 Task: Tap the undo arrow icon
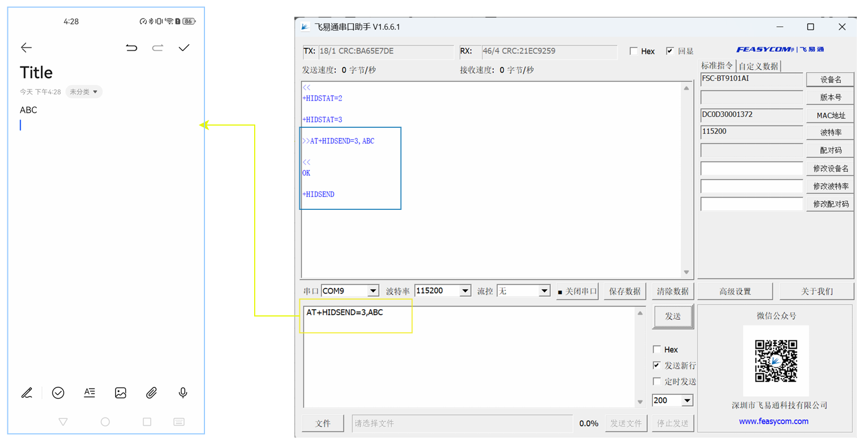(131, 48)
